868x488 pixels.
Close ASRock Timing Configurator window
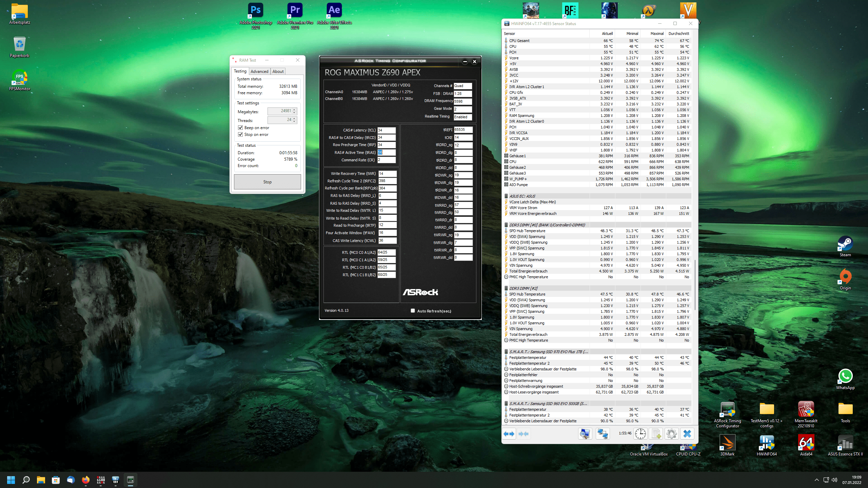click(x=475, y=61)
